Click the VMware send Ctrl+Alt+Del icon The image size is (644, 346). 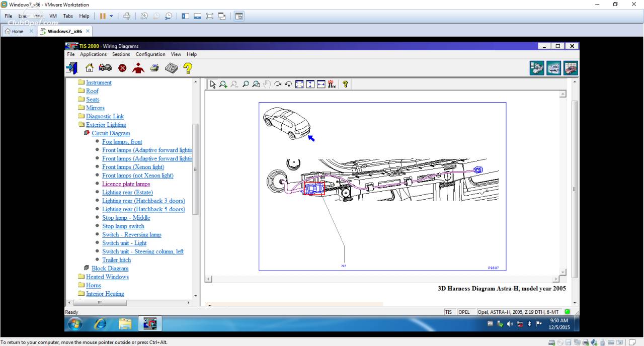(x=127, y=16)
